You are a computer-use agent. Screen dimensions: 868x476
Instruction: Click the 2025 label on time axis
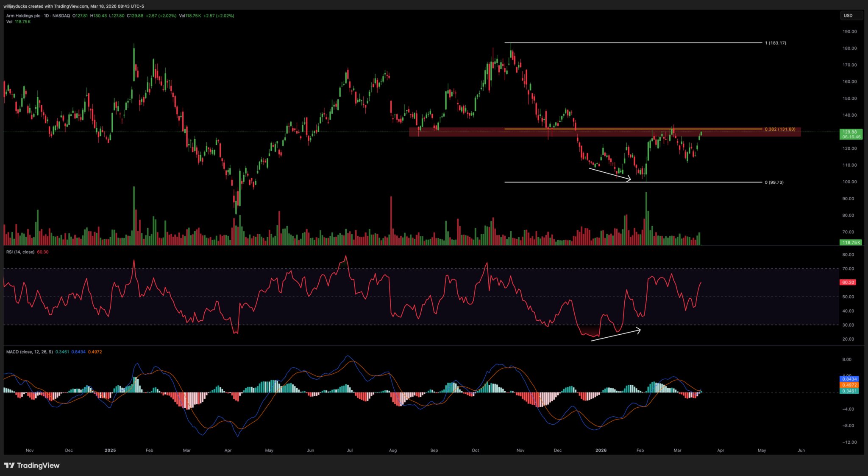[x=110, y=450]
